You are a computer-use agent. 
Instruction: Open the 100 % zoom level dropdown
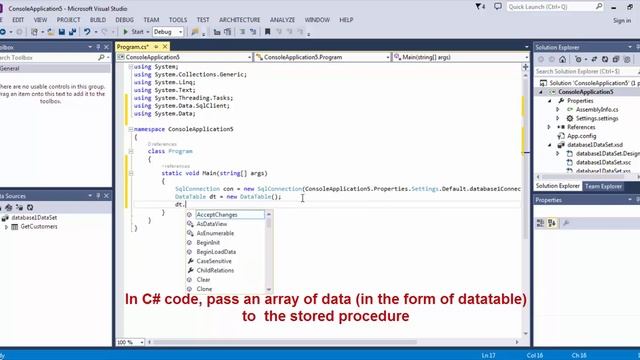tap(142, 342)
